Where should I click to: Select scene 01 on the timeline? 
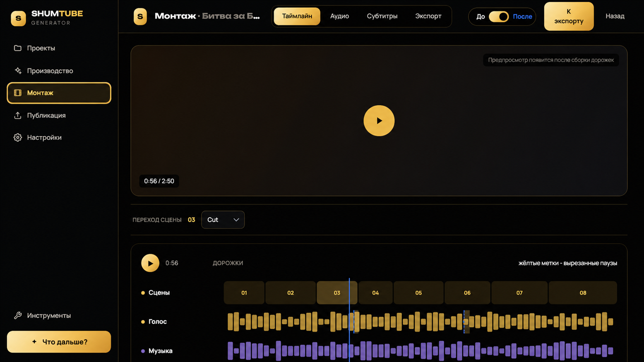point(244,293)
